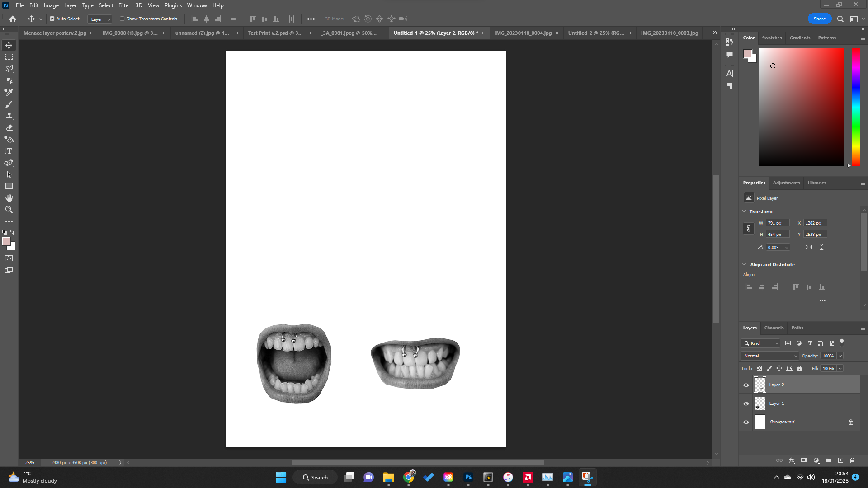The height and width of the screenshot is (488, 868).
Task: Hide the Layer 1 layer
Action: click(x=746, y=403)
